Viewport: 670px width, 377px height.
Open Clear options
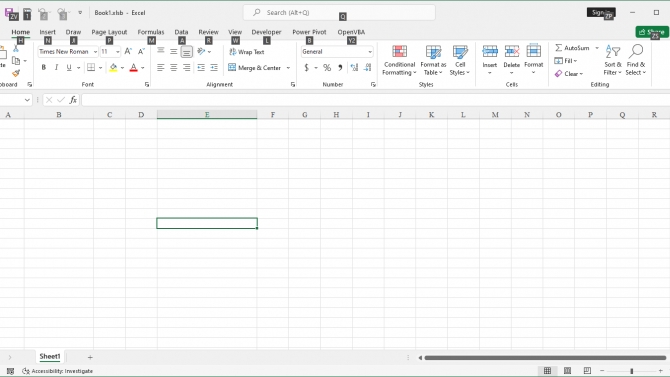click(569, 74)
